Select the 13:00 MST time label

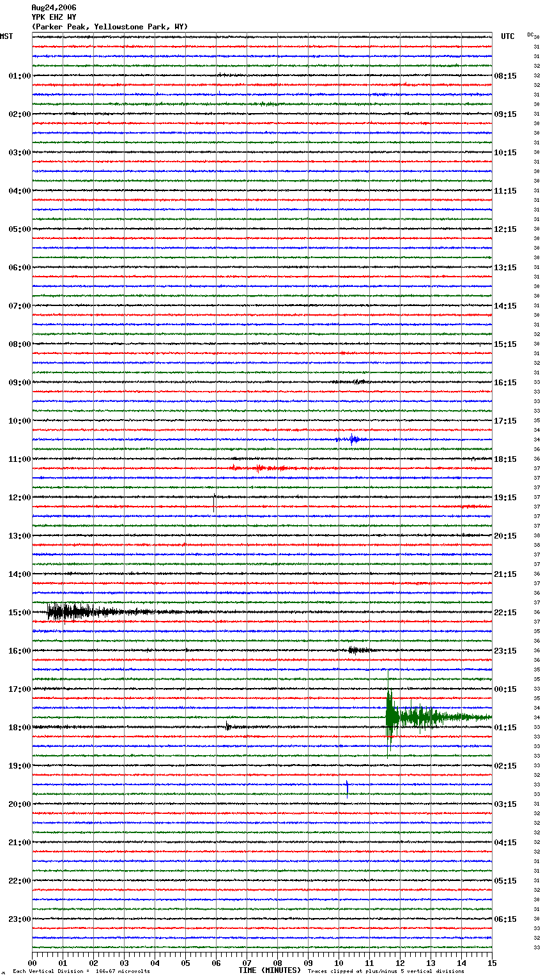point(19,536)
